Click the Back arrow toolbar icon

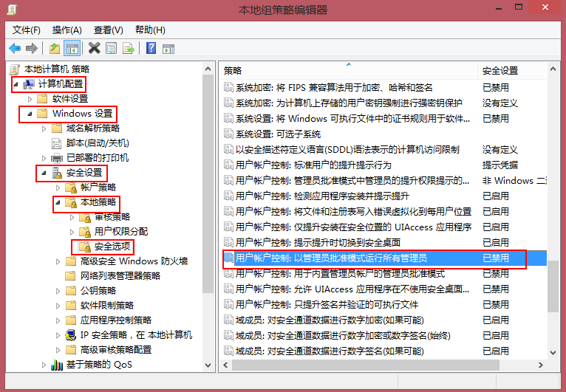click(15, 48)
